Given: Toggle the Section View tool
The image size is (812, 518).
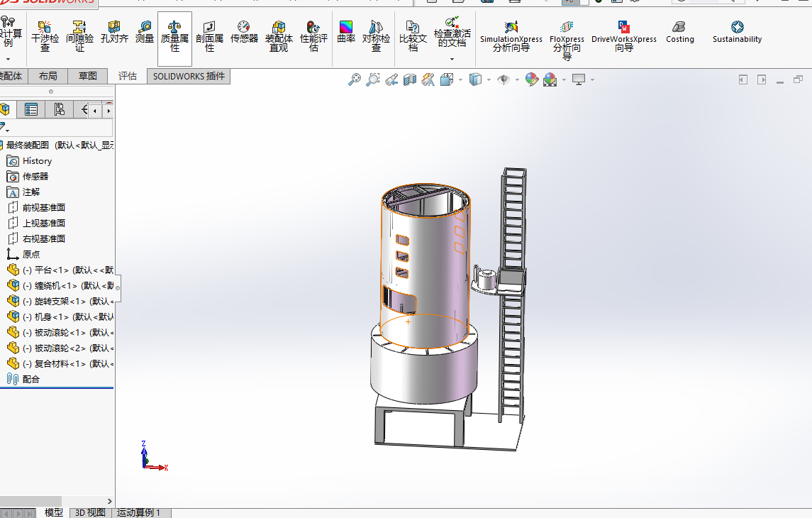Looking at the screenshot, I should [x=410, y=79].
